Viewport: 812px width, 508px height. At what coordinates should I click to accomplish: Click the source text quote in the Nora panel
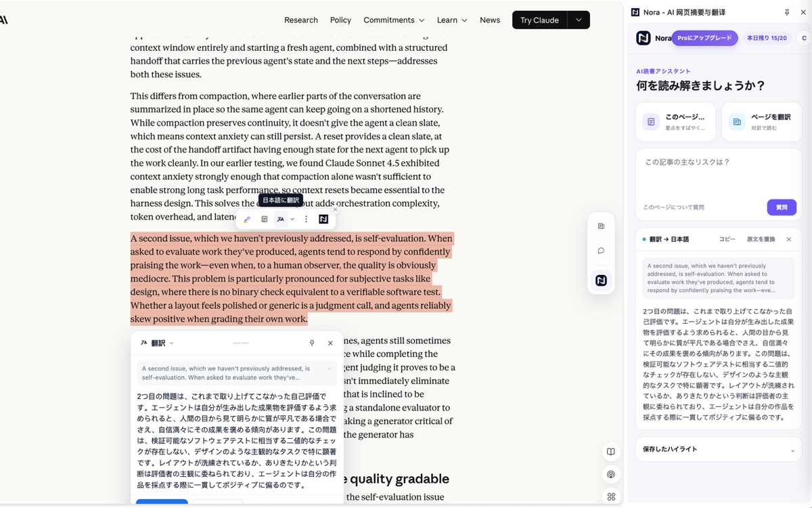pos(719,278)
